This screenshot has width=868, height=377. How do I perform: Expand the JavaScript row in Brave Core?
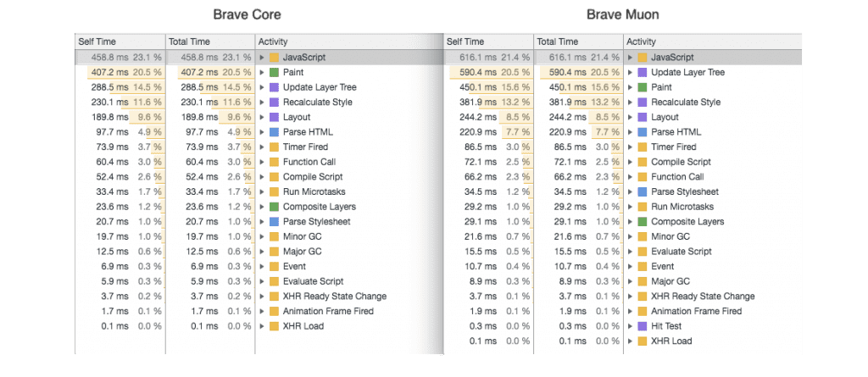point(262,58)
